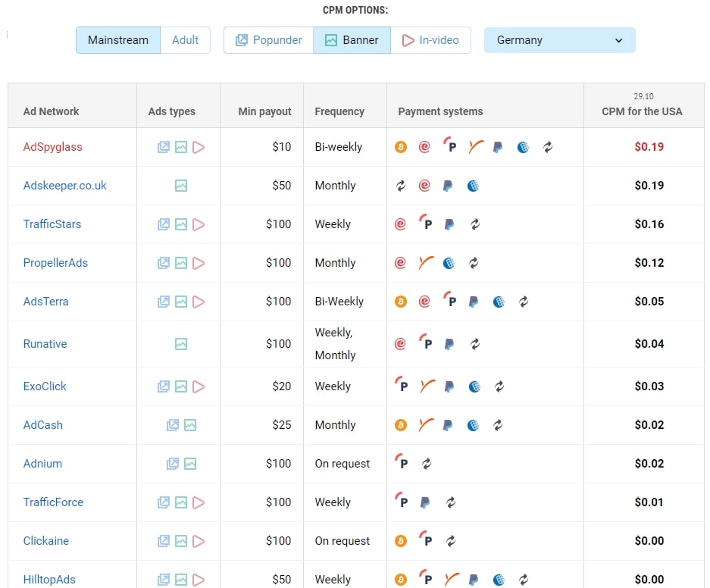Image resolution: width=710 pixels, height=588 pixels.
Task: Choose the In-video ad format
Action: point(430,40)
